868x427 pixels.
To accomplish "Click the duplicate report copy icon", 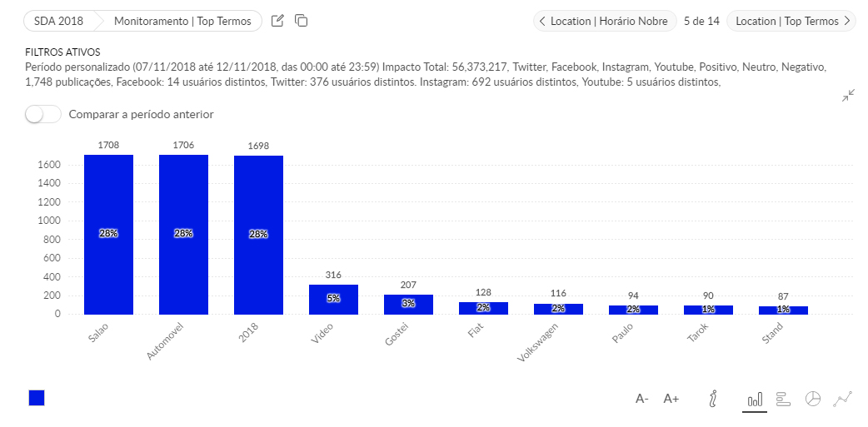I will point(302,21).
